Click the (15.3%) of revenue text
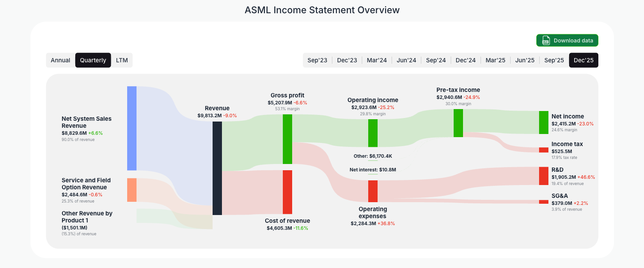The image size is (644, 268). 79,234
